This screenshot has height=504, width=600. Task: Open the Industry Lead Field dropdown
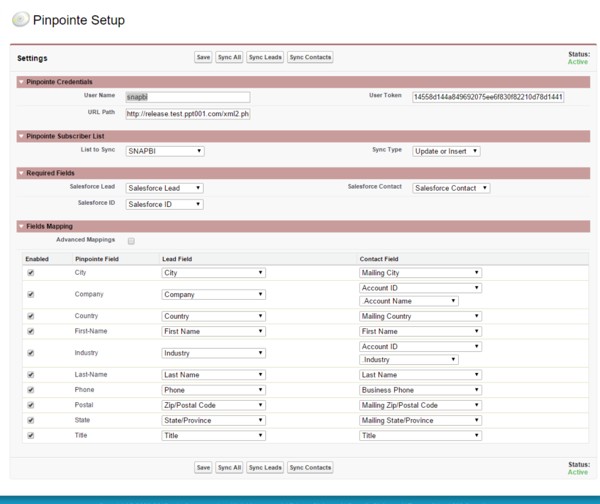pos(214,353)
